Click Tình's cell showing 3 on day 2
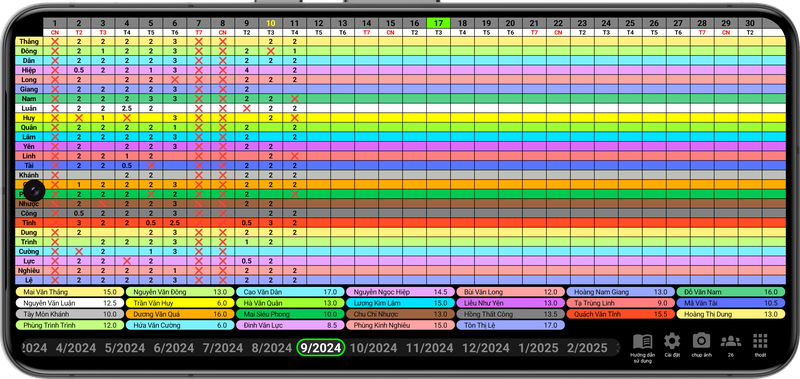The height and width of the screenshot is (379, 800). tap(79, 223)
